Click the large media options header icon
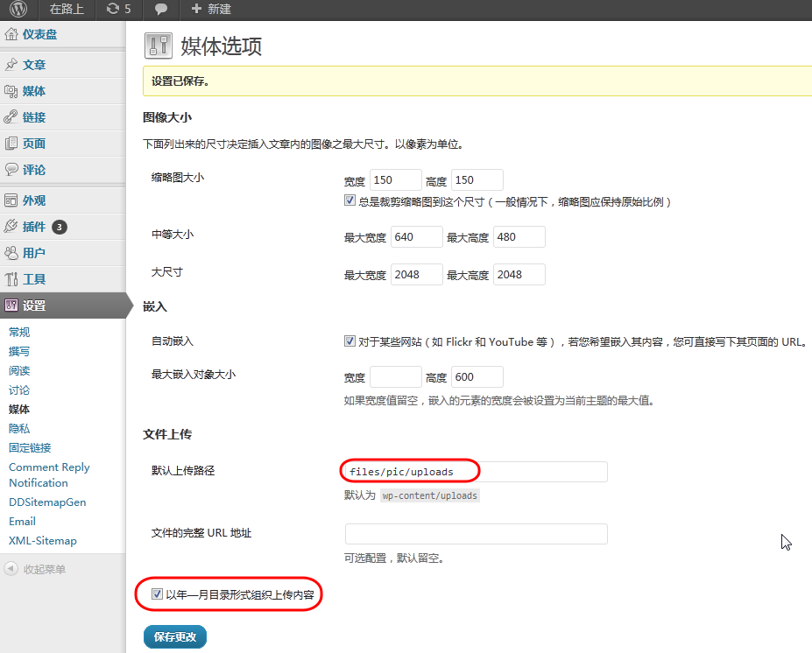This screenshot has width=812, height=653. pyautogui.click(x=158, y=46)
